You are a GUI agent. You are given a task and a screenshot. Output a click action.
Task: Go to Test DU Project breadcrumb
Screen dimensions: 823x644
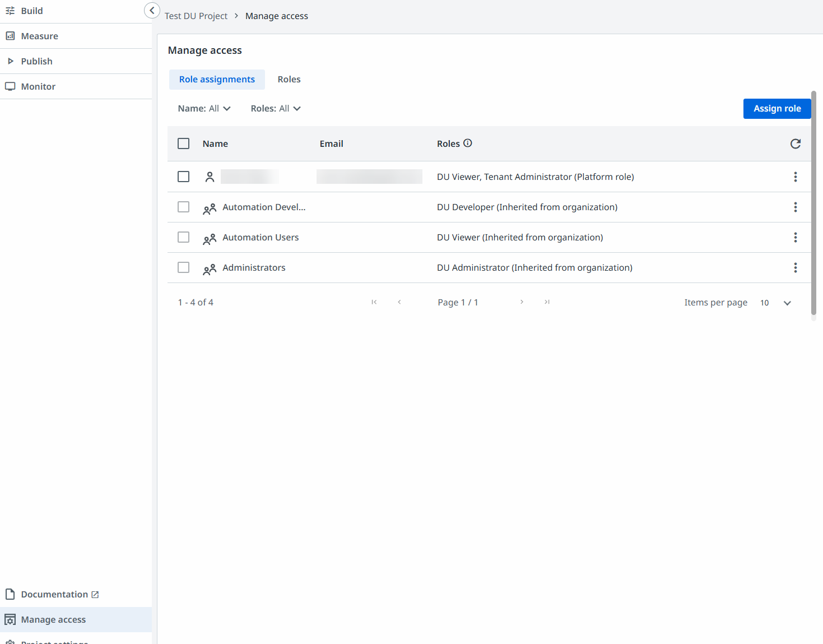(196, 16)
